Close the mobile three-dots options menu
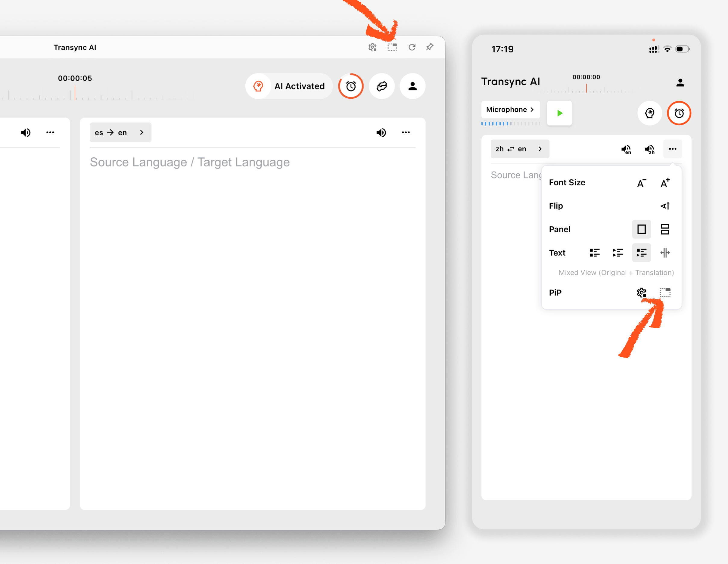Image resolution: width=728 pixels, height=564 pixels. (673, 149)
